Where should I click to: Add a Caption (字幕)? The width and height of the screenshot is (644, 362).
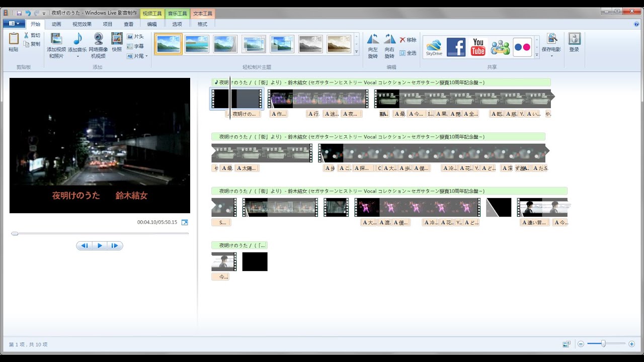135,46
